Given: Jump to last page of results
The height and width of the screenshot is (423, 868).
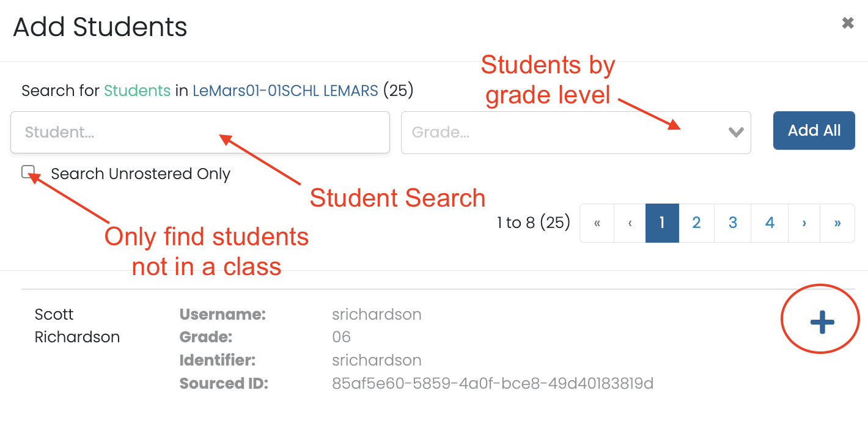Looking at the screenshot, I should pos(837,223).
